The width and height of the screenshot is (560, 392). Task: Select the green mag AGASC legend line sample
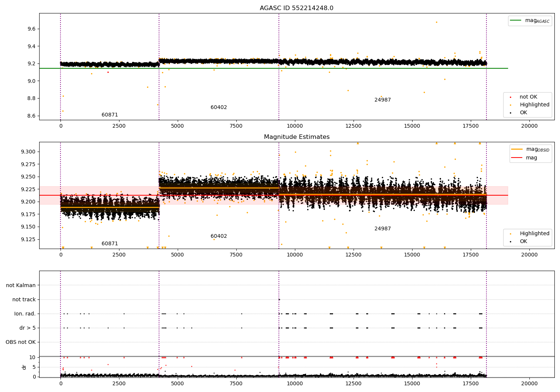pyautogui.click(x=516, y=21)
